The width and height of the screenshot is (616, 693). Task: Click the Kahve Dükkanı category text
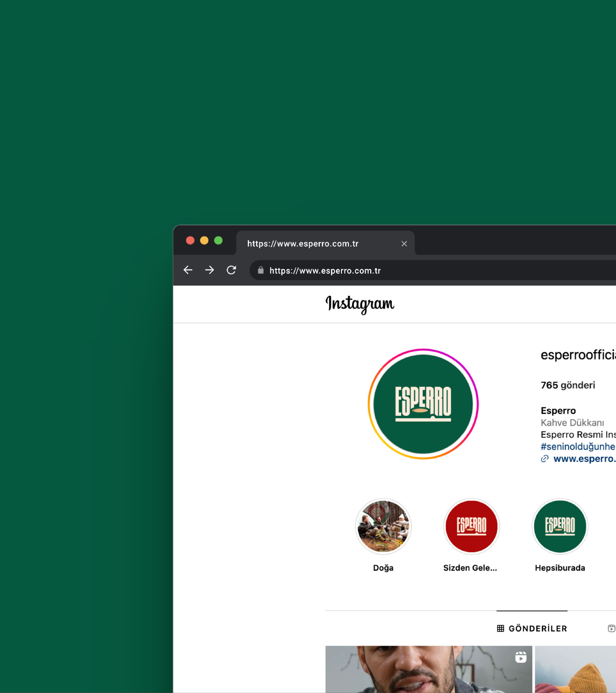tap(572, 423)
